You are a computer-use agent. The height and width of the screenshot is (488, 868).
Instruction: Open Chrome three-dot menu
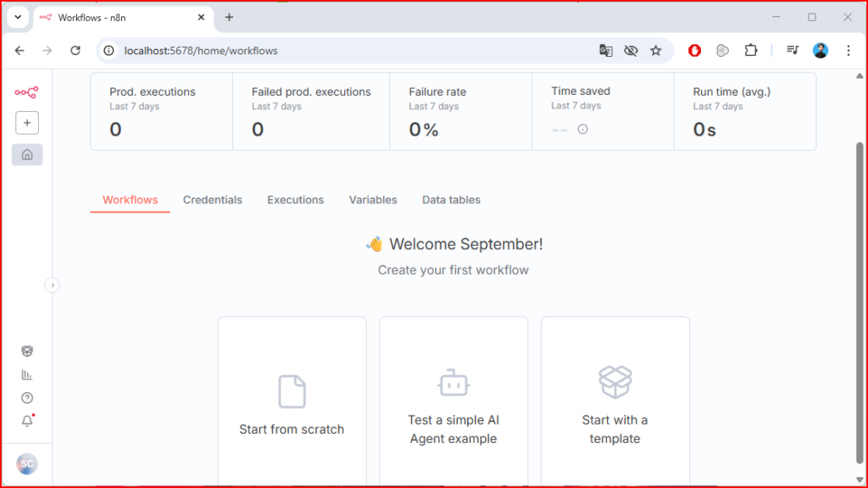849,51
